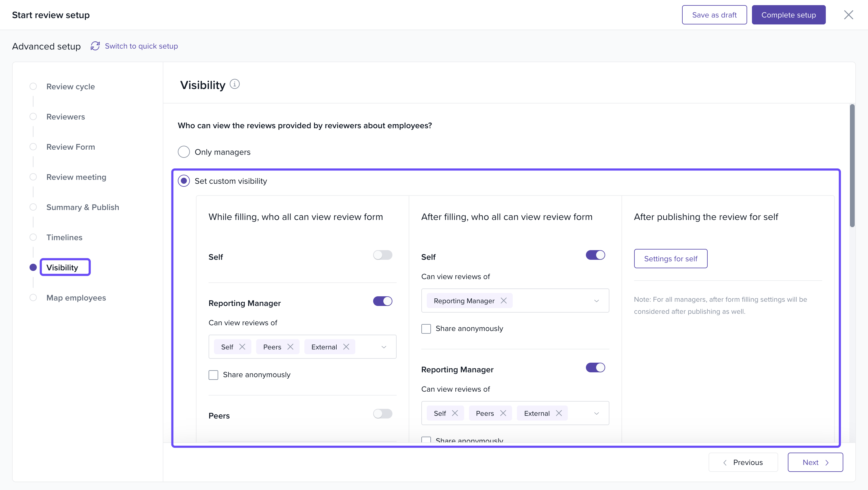
Task: Remove Self tag in While filling Reporting Manager
Action: coord(242,347)
